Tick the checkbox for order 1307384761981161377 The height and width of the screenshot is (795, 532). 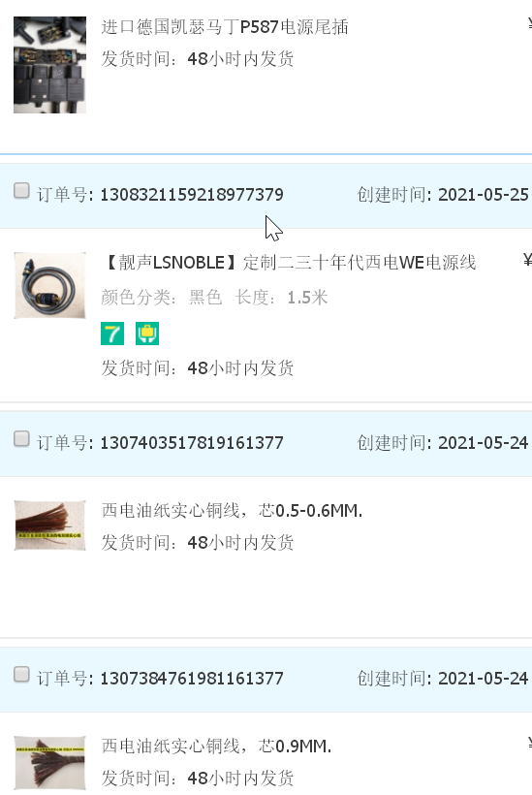click(21, 675)
